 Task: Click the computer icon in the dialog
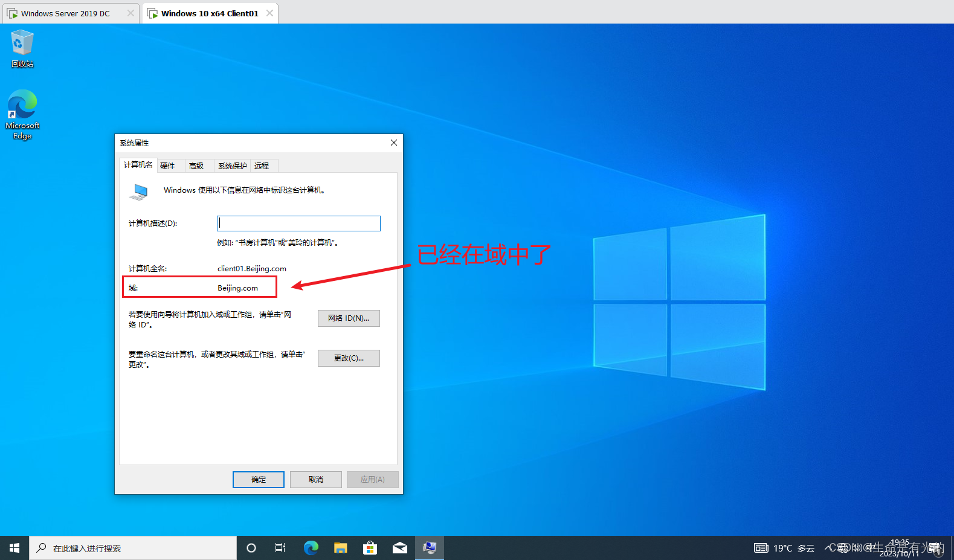139,191
